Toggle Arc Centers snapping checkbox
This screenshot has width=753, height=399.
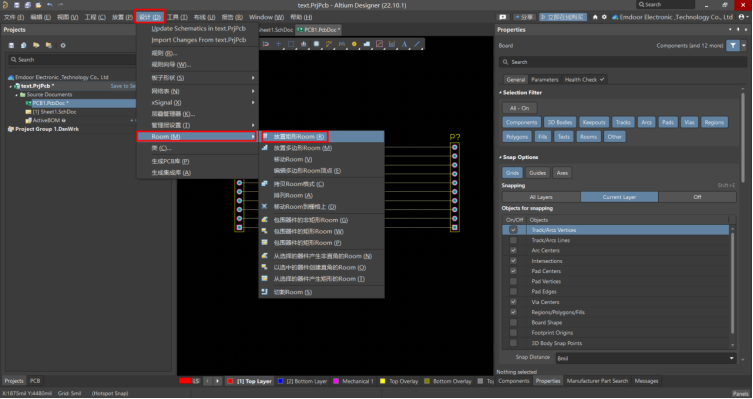click(513, 251)
